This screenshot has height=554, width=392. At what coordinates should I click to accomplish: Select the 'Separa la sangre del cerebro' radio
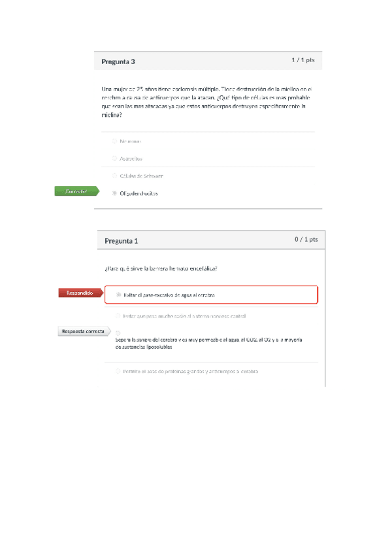pos(118,333)
